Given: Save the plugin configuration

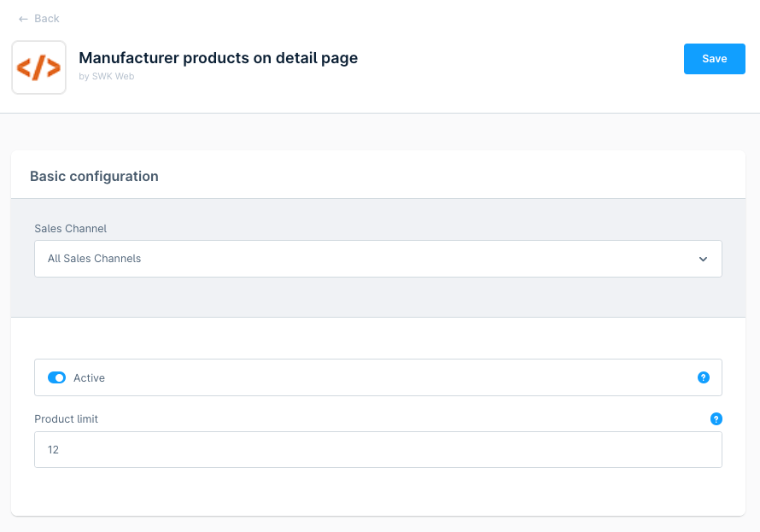Looking at the screenshot, I should (x=714, y=59).
